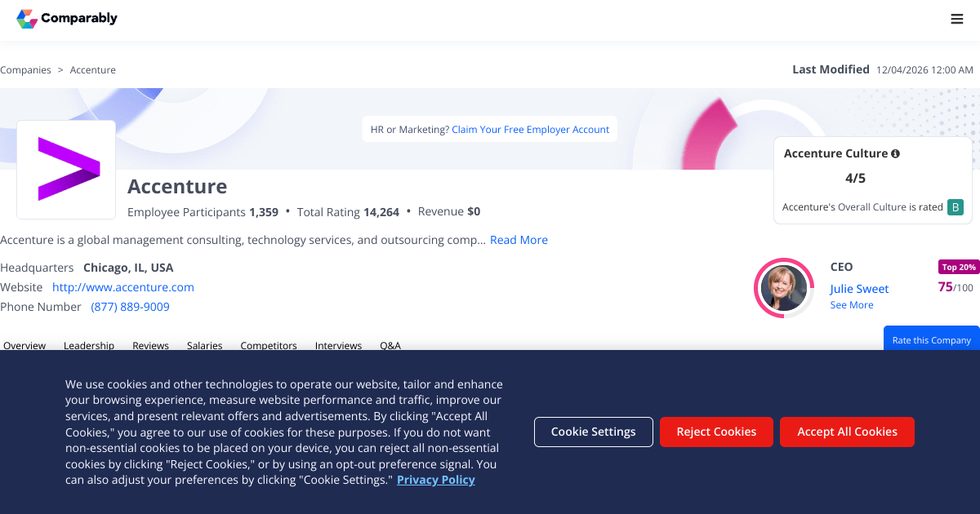The height and width of the screenshot is (514, 980).
Task: Expand description with Read More
Action: (519, 240)
